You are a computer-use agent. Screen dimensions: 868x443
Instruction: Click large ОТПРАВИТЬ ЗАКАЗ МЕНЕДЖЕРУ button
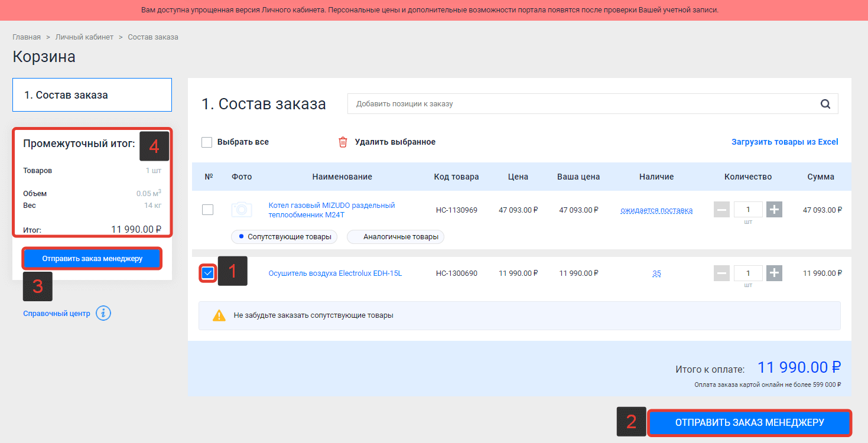pos(749,423)
